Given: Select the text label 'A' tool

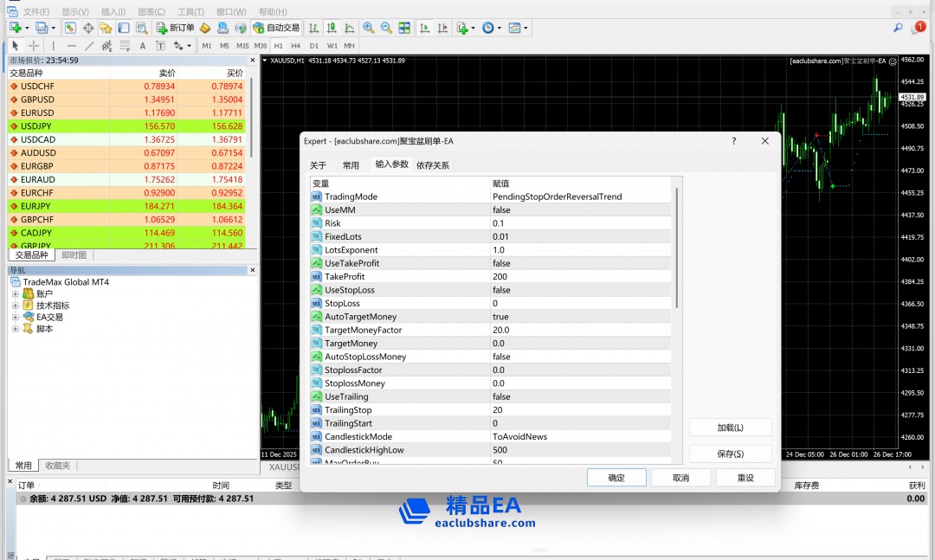Looking at the screenshot, I should tap(143, 46).
